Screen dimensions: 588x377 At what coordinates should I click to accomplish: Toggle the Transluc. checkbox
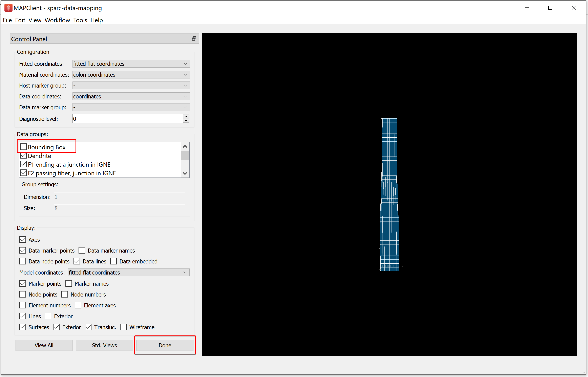coord(88,327)
